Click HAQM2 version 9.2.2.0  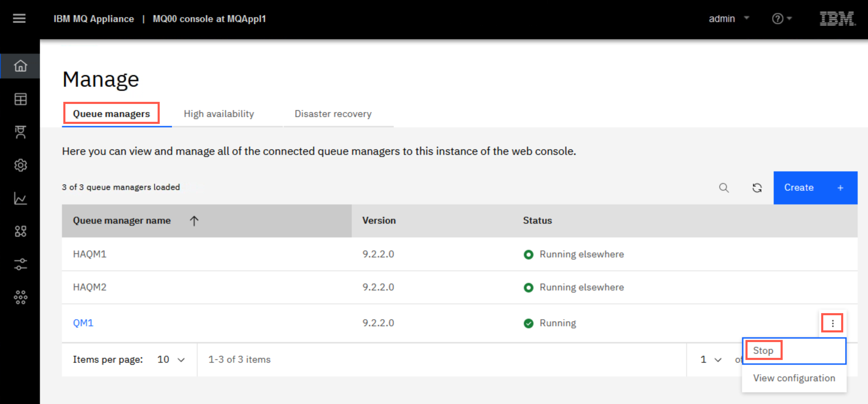point(378,287)
